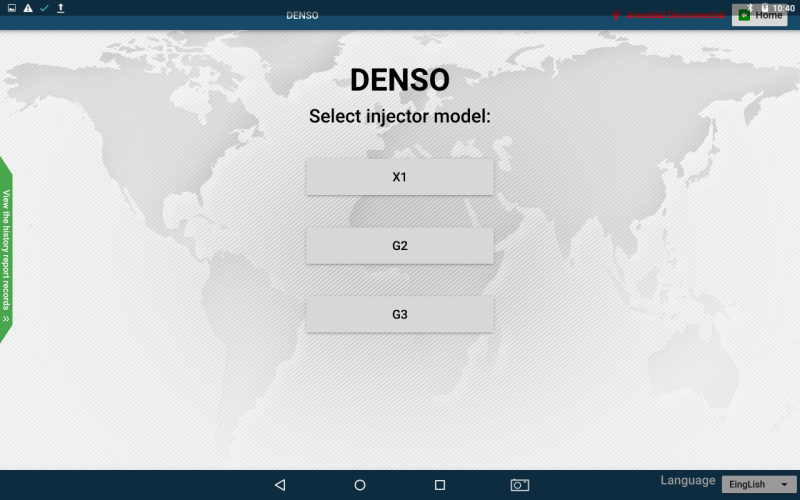Tap the checkmark notification icon

44,8
